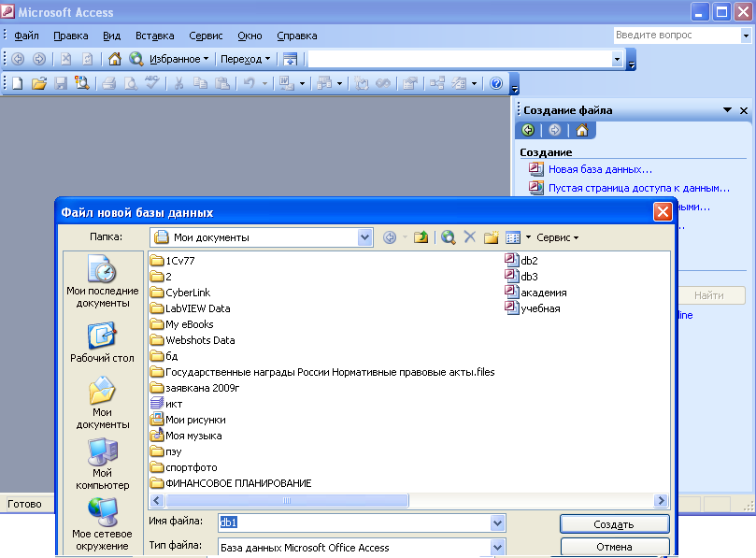Open the Справка menu

click(297, 36)
